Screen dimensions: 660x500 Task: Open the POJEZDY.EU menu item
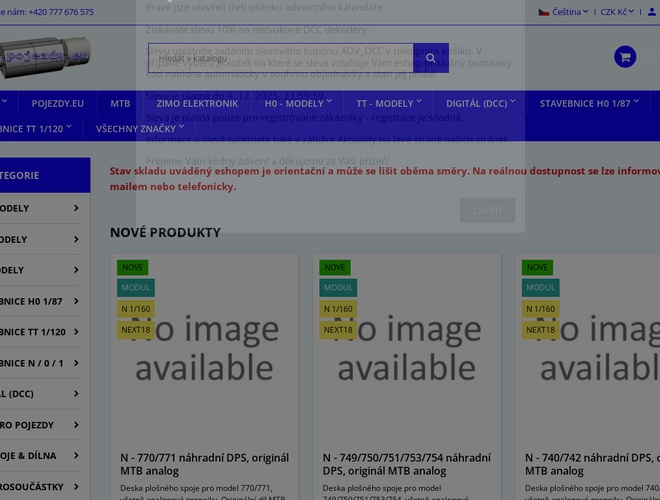point(58,103)
